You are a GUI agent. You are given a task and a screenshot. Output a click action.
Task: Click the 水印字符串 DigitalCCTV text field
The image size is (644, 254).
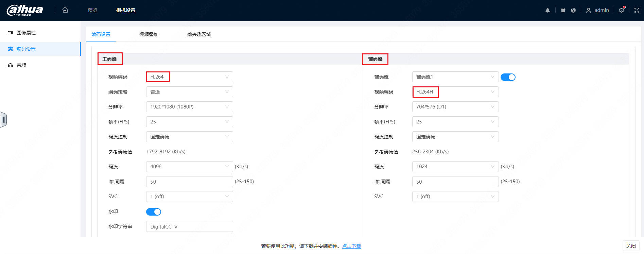click(x=189, y=226)
